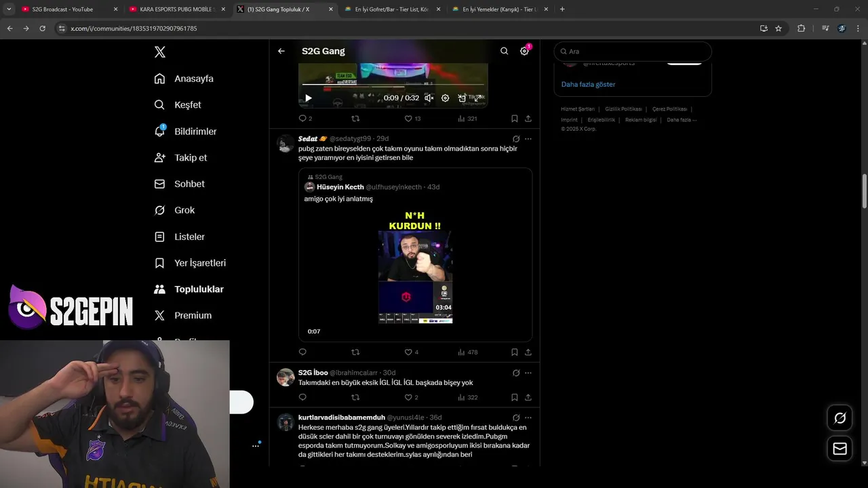Bookmark the video post

pos(515,119)
